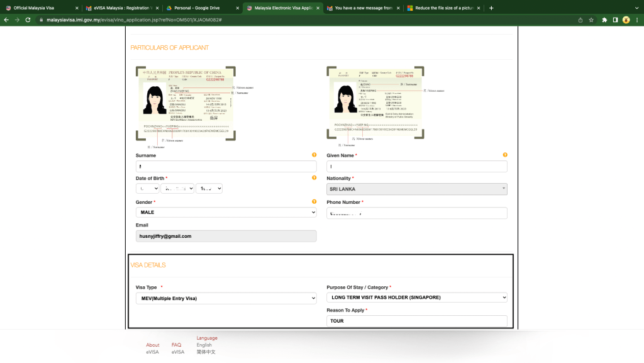Click the surname passport sample image

[195, 107]
